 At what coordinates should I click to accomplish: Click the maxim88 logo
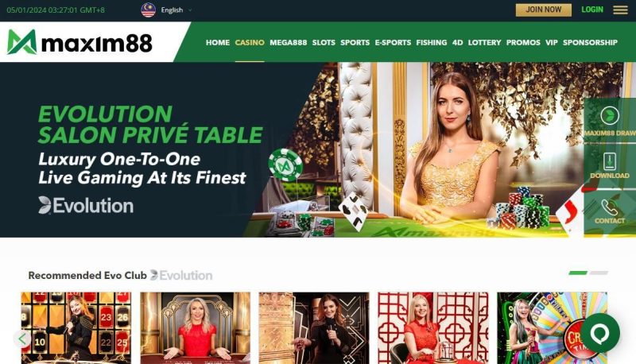[x=79, y=42]
